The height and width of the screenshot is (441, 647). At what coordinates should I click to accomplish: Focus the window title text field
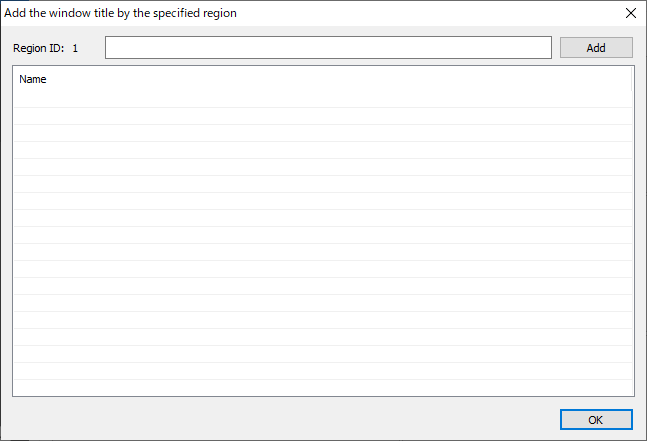328,48
